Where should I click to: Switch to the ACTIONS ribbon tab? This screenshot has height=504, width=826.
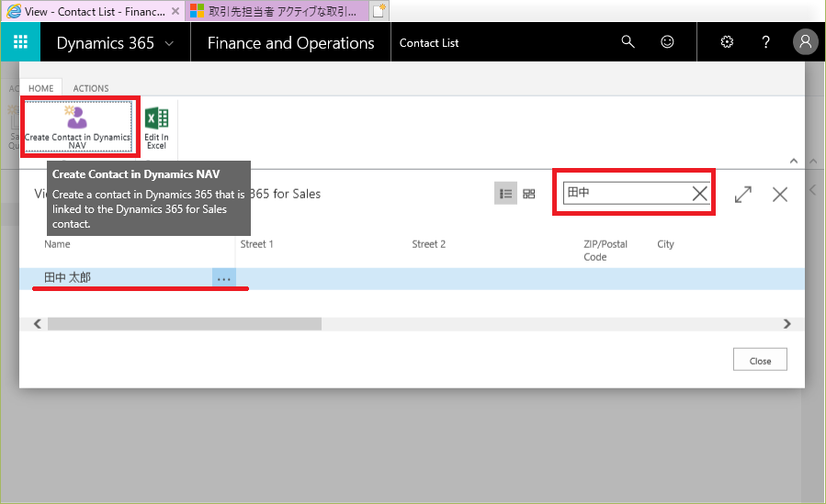click(91, 88)
